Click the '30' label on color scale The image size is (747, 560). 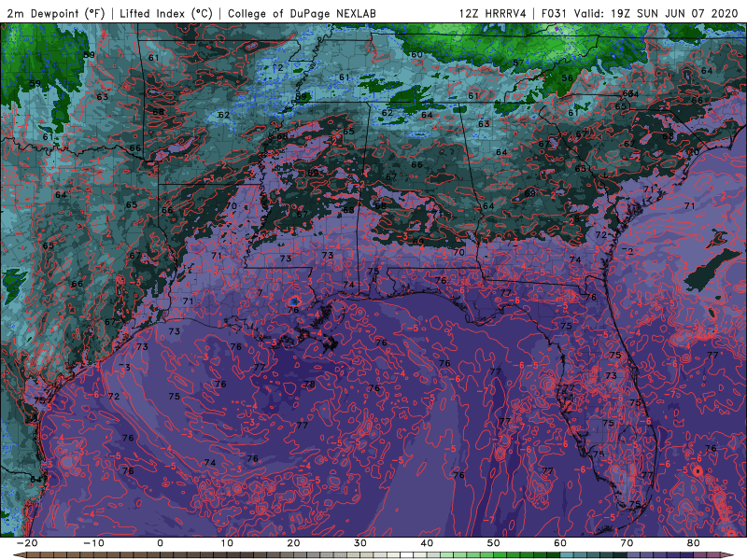click(360, 543)
